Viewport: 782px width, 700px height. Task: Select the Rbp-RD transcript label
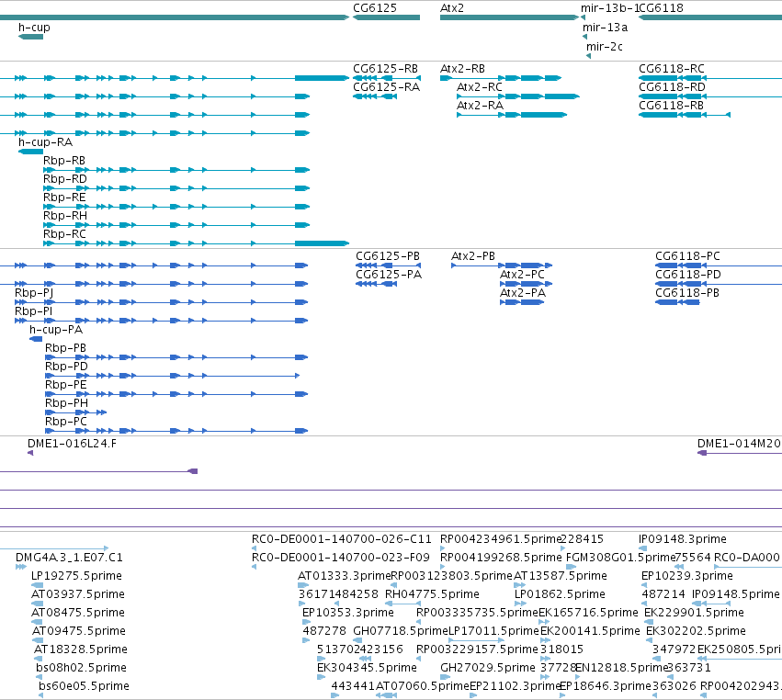pos(65,179)
